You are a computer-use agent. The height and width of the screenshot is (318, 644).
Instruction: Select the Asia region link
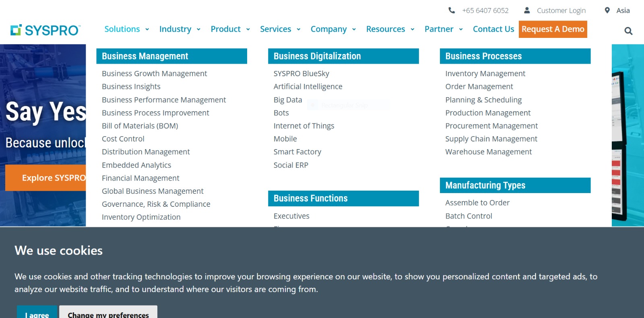click(623, 10)
